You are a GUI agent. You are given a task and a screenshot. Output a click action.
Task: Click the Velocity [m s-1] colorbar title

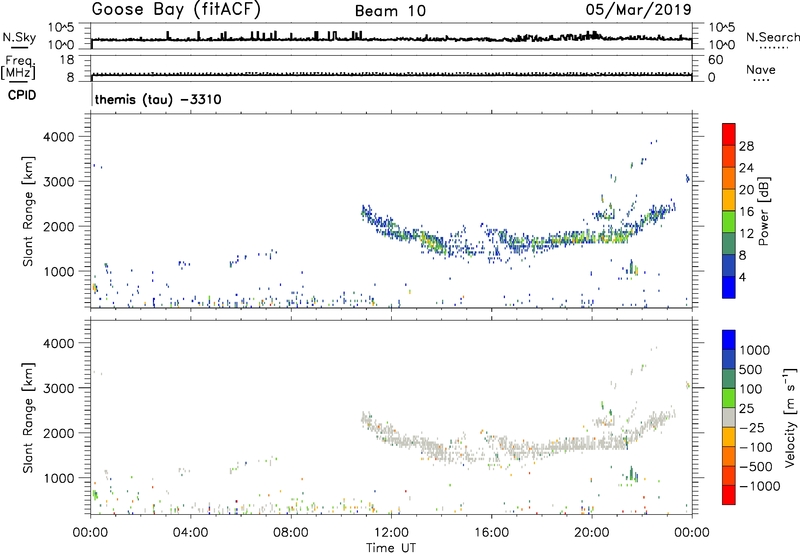[791, 417]
